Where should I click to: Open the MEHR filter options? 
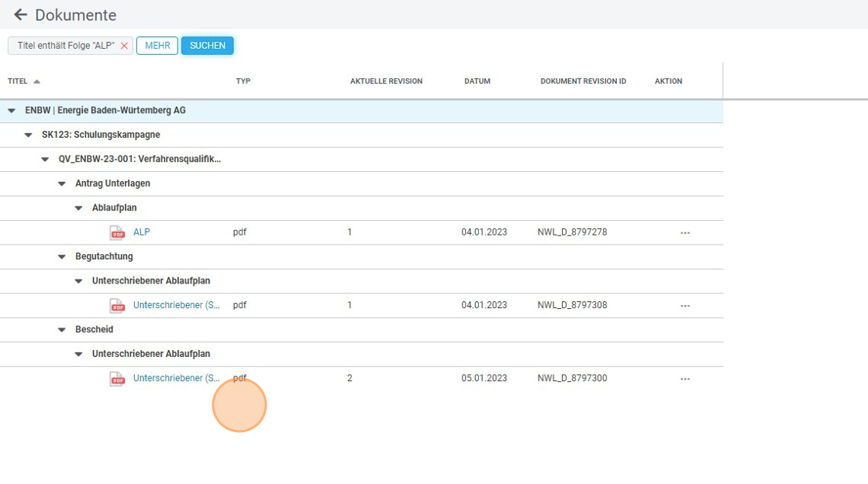pyautogui.click(x=157, y=46)
